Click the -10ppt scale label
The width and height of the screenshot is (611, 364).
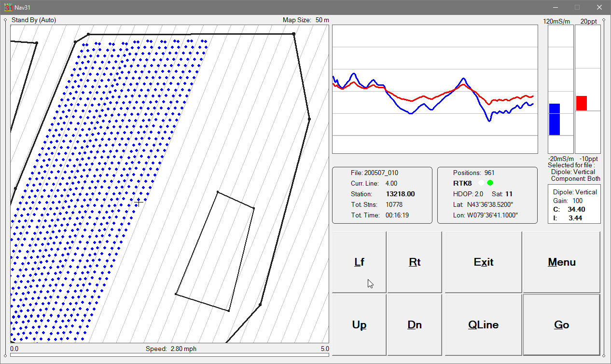click(x=588, y=159)
